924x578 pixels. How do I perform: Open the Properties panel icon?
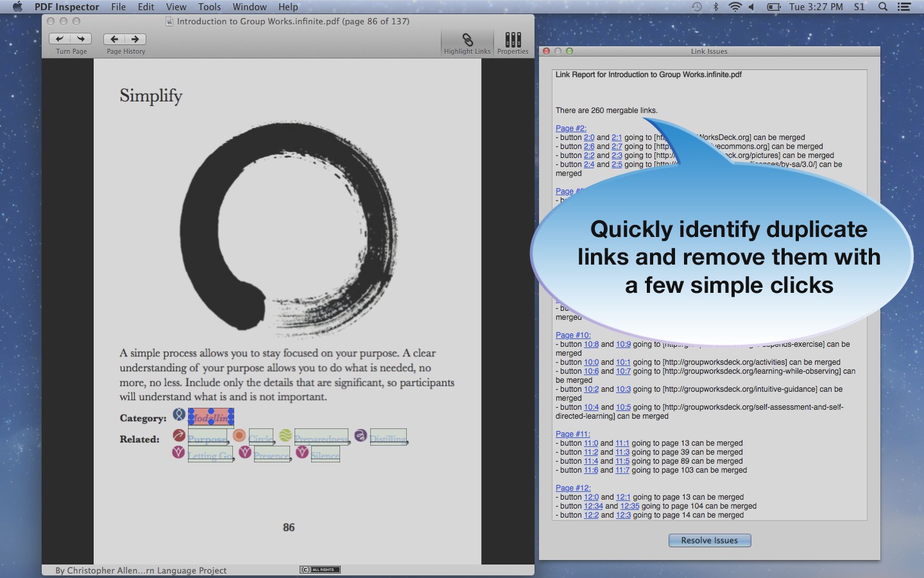click(x=512, y=39)
